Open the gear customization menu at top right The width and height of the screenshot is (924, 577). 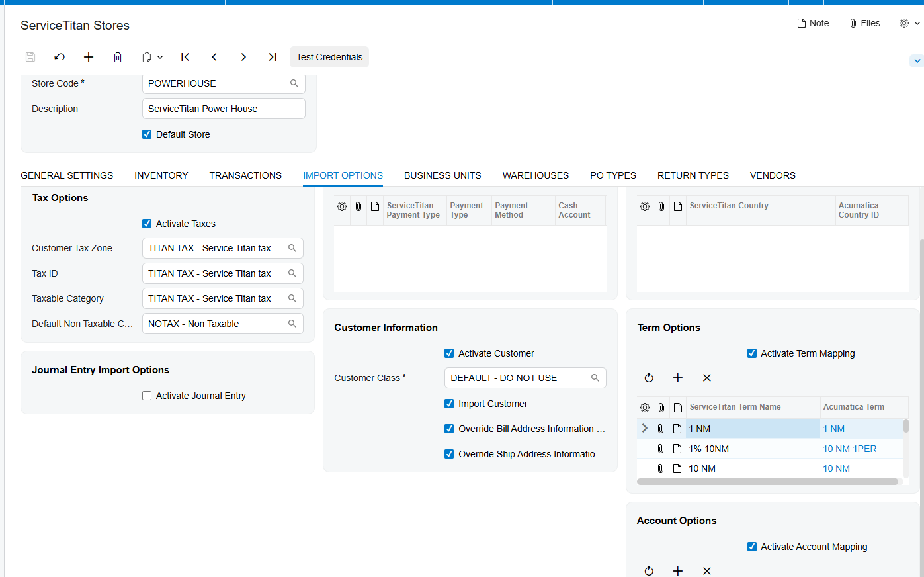(x=904, y=23)
